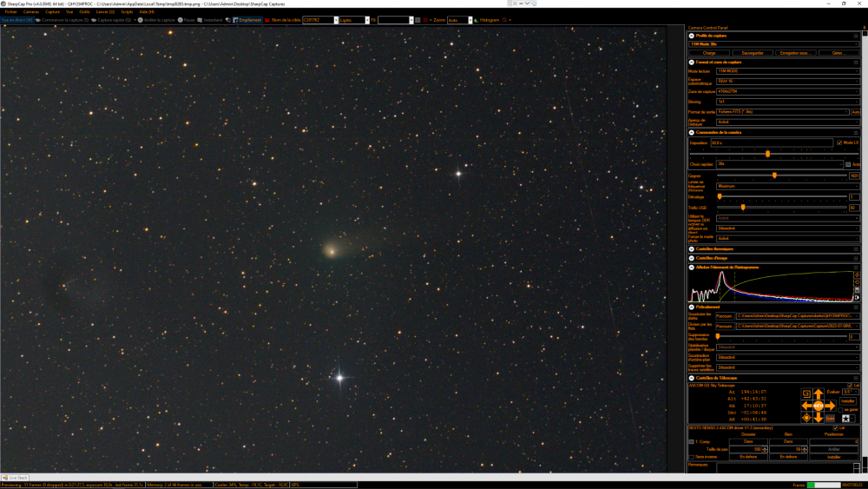This screenshot has height=489, width=868.
Task: Open the Scripts menu
Action: [127, 11]
